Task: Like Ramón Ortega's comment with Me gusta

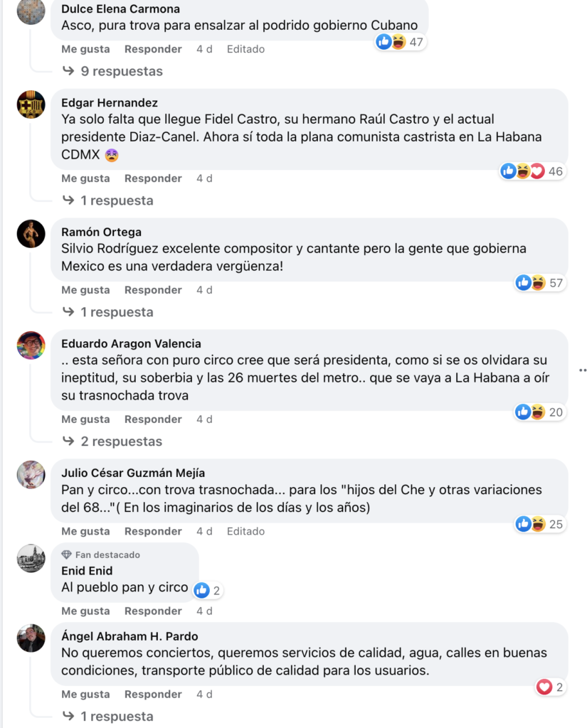Action: 85,290
